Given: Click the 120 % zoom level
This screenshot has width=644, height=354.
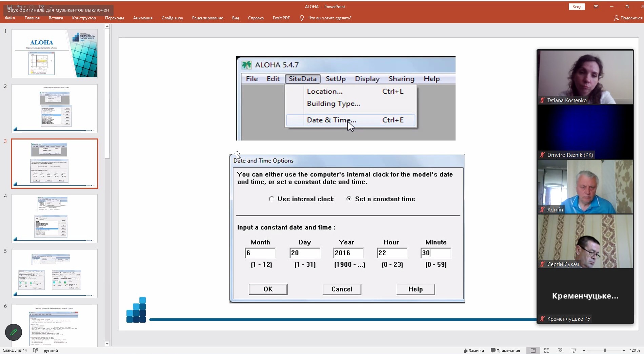Looking at the screenshot, I should tap(635, 351).
